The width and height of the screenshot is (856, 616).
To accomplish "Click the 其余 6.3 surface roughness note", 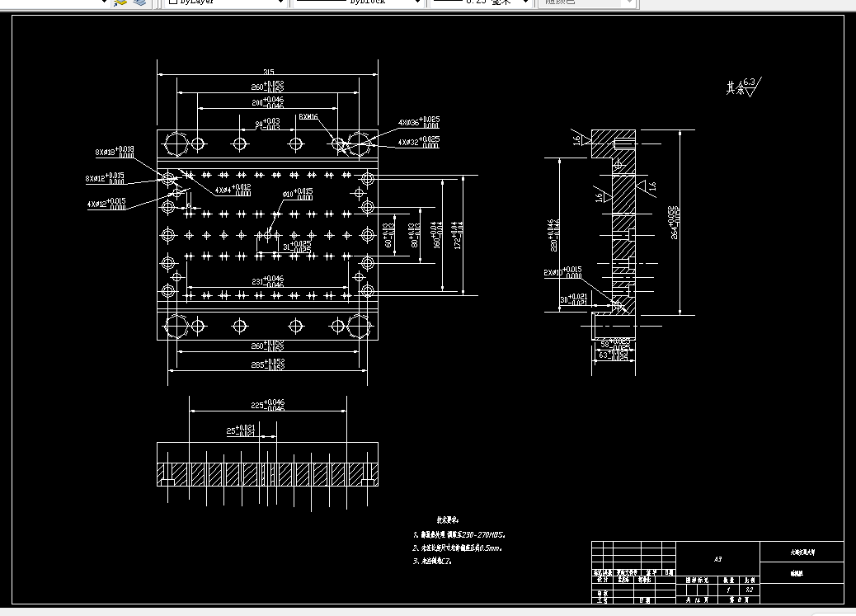I will 744,87.
